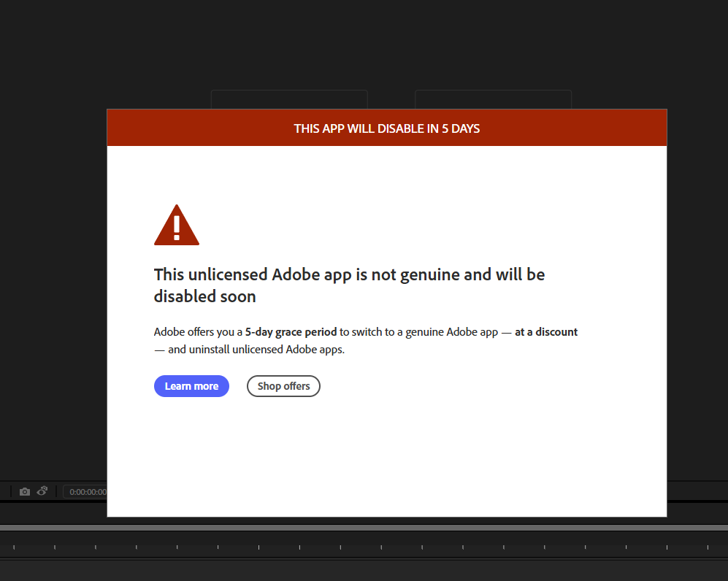
Task: Click the red 'This app will disable' banner
Action: click(386, 128)
